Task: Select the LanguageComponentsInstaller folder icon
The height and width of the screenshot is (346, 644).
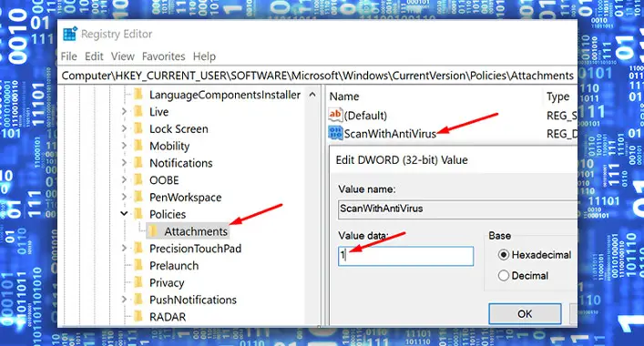Action: 138,95
